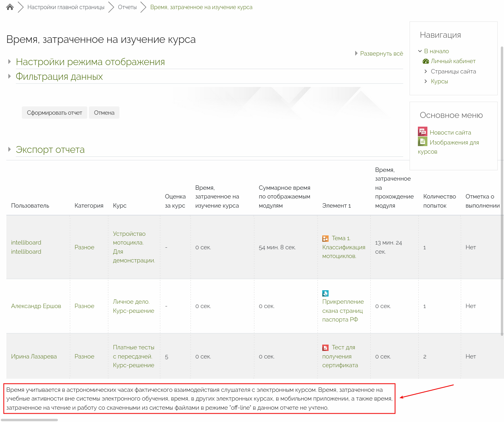Go to Настройки главной страницы breadcrumb

pos(66,7)
